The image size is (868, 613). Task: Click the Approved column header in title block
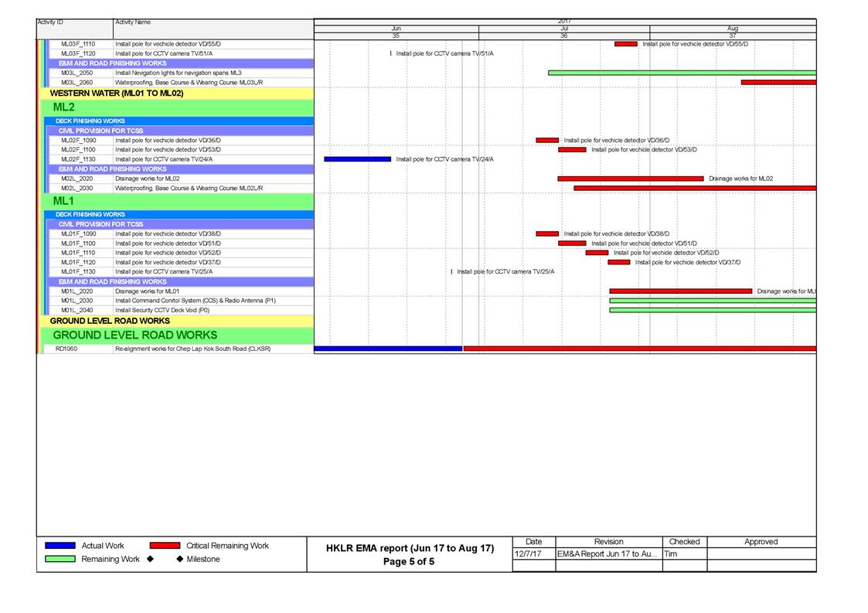761,542
